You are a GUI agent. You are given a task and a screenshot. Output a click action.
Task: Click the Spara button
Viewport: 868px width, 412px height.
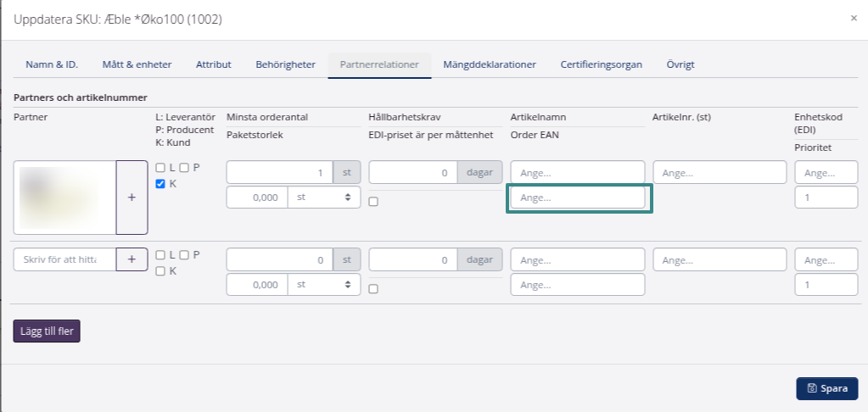[826, 388]
